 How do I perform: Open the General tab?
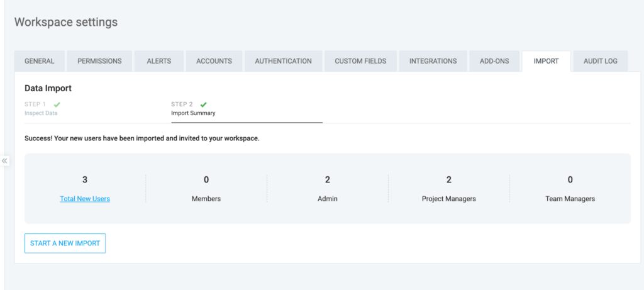coord(40,61)
